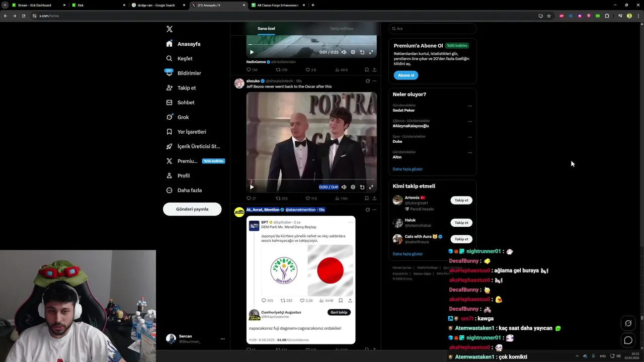Open the floating Grok button

point(628,323)
